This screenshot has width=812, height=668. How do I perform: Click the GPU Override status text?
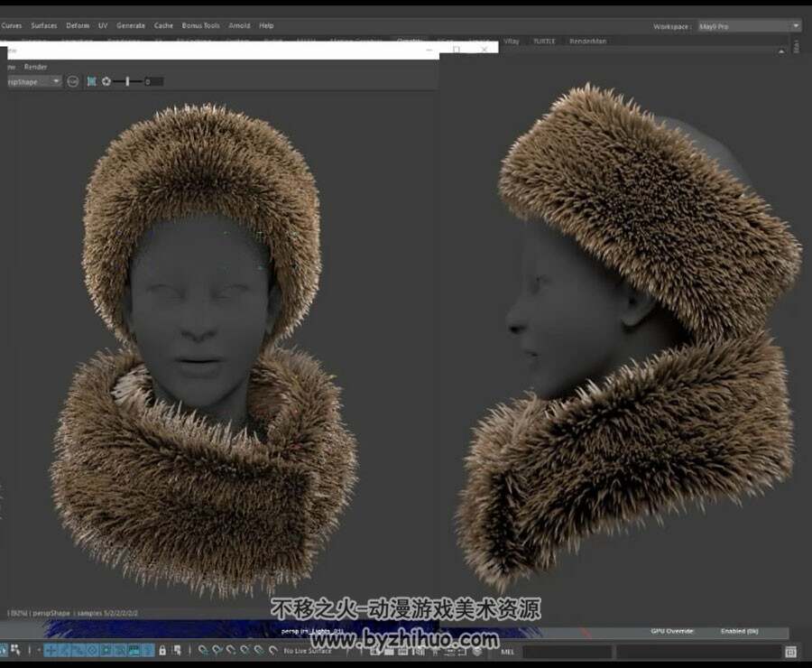pos(671,631)
